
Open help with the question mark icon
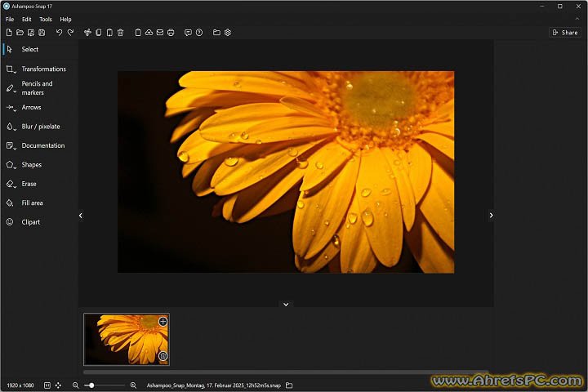199,33
